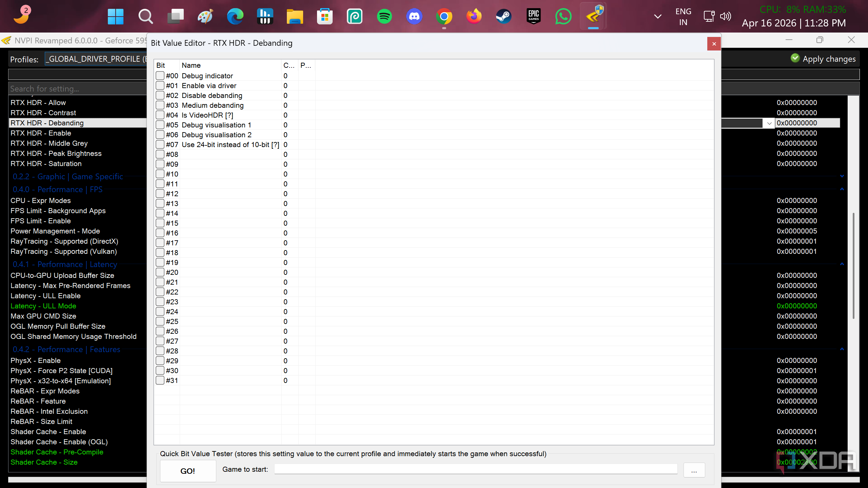
Task: Select Power Management - Mode setting
Action: (x=55, y=231)
